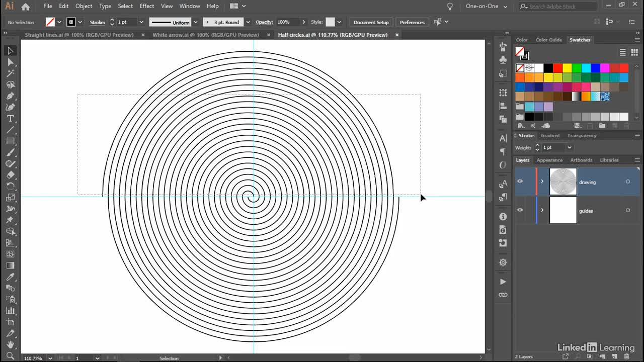Image resolution: width=644 pixels, height=362 pixels.
Task: Open the Object menu
Action: (84, 6)
